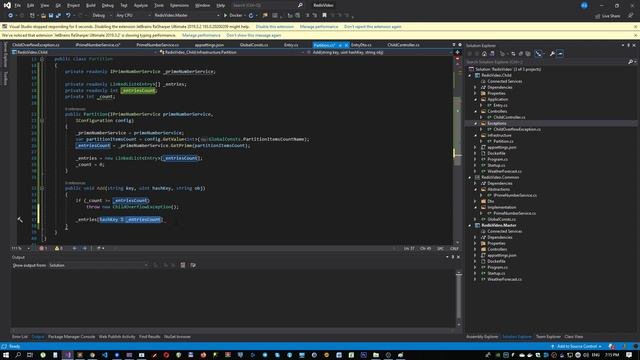
Task: Click the Output panel vertical scrollbar
Action: (x=459, y=298)
